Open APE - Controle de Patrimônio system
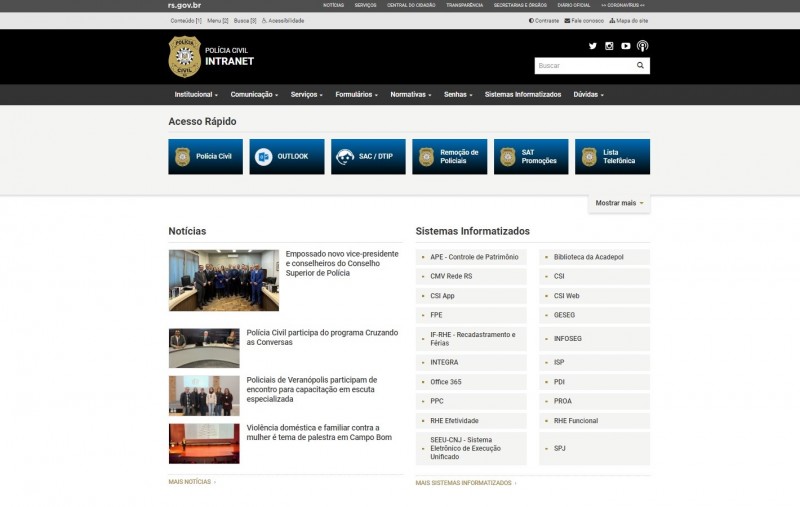The image size is (800, 507). 471,257
